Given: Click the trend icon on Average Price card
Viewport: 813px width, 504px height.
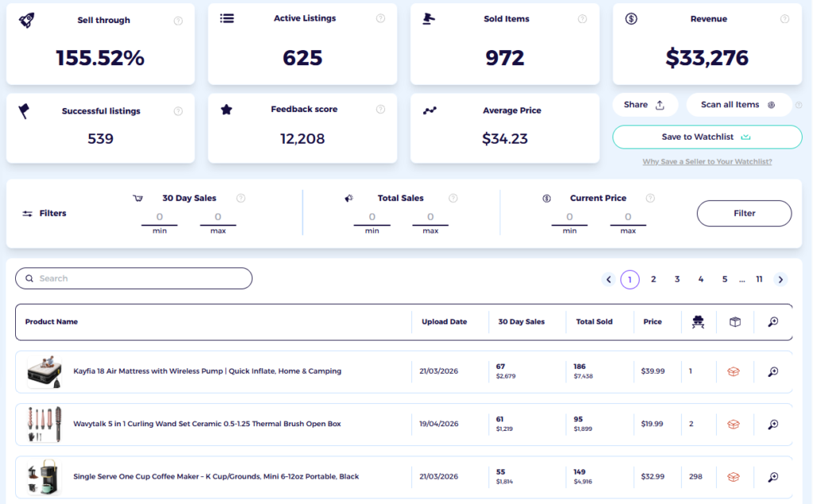Looking at the screenshot, I should click(430, 110).
